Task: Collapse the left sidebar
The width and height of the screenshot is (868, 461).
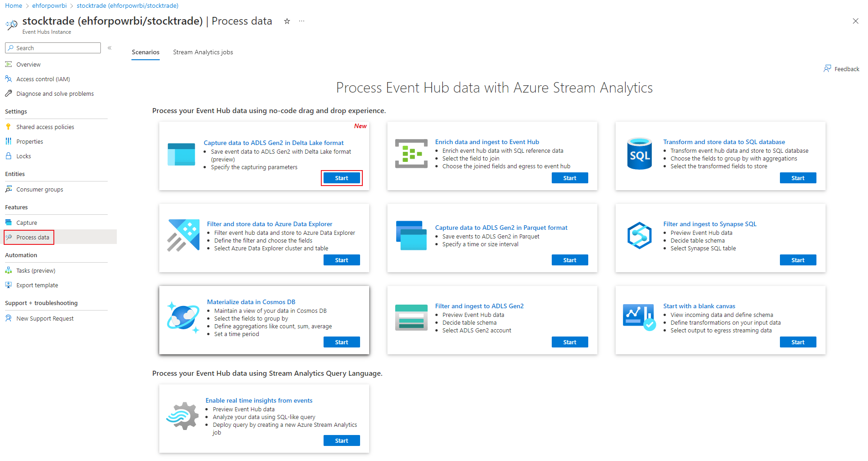Action: pyautogui.click(x=110, y=47)
